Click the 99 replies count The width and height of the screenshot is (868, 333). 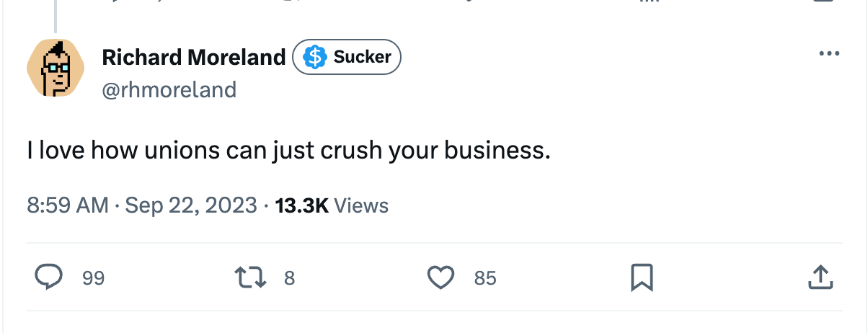click(x=93, y=278)
